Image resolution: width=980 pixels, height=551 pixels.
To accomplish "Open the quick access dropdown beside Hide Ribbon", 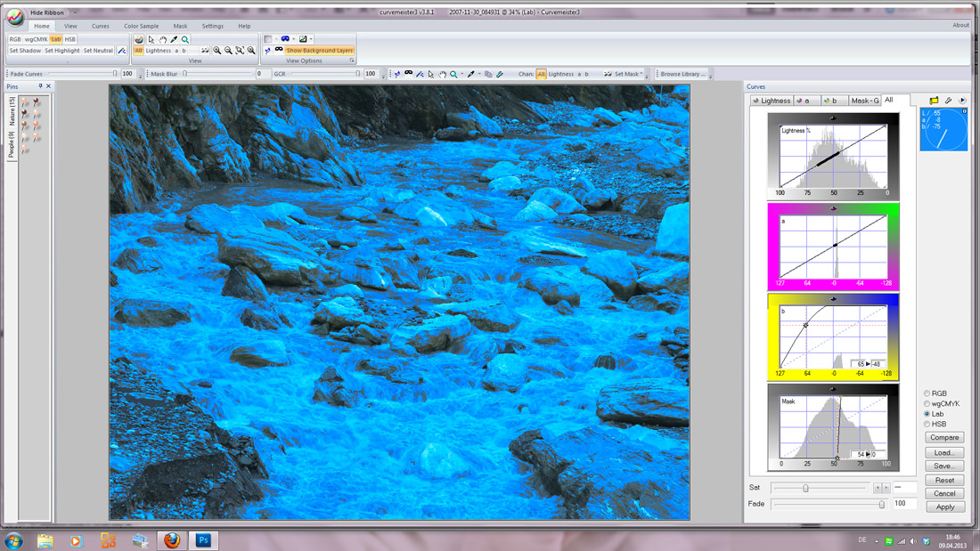I will 76,12.
